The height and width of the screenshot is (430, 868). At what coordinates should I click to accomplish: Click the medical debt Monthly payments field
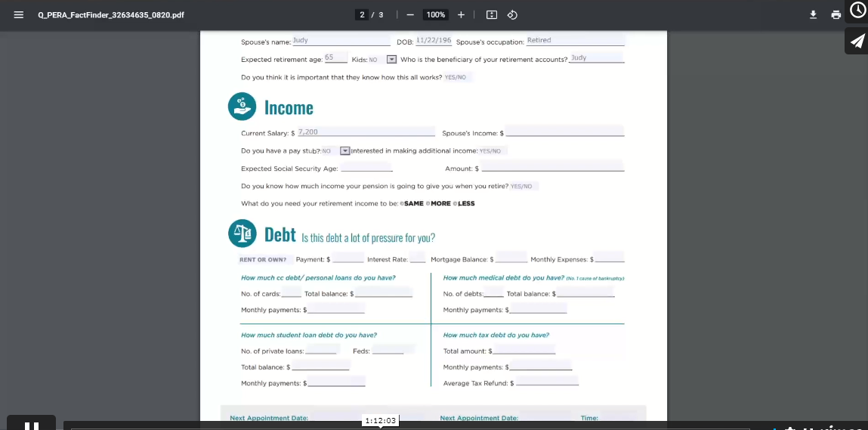tap(538, 308)
